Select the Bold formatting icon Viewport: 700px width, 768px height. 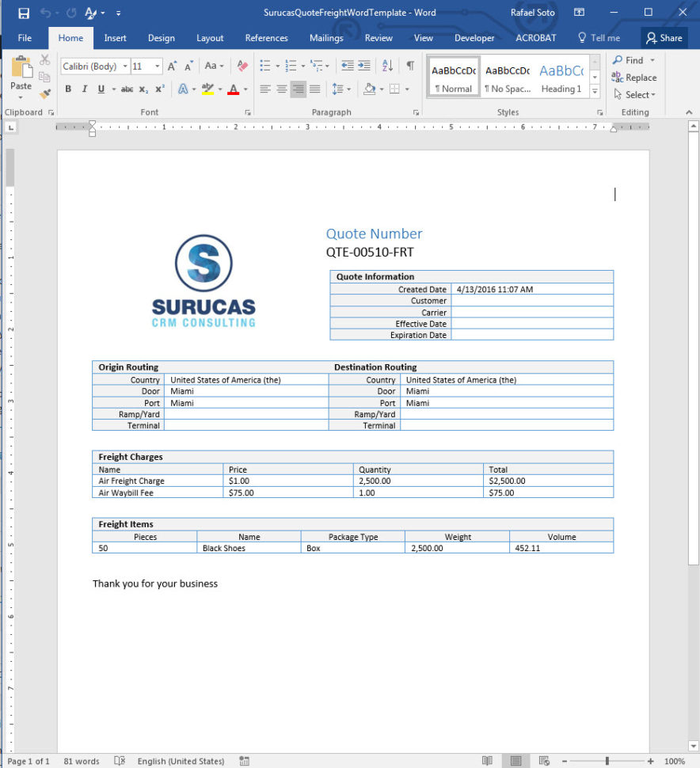tap(68, 89)
